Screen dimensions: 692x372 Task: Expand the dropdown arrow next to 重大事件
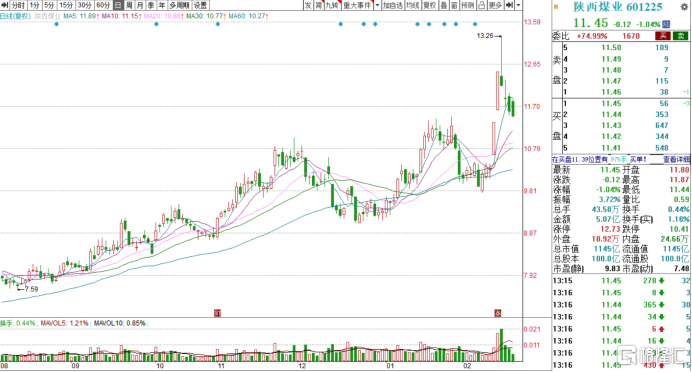coord(377,5)
